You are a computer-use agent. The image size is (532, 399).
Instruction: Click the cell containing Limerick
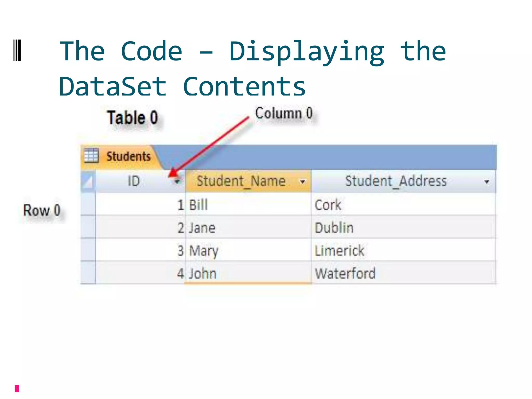point(339,250)
